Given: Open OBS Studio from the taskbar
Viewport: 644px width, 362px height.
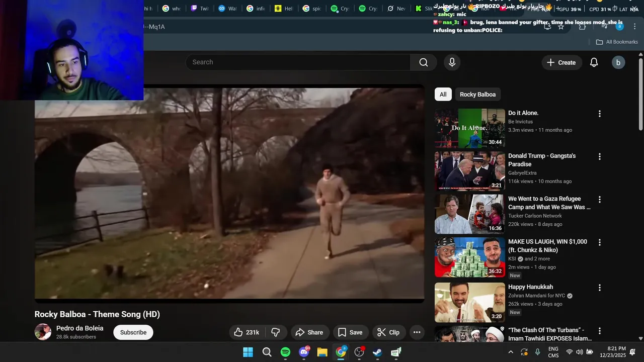Looking at the screenshot, I should pyautogui.click(x=359, y=352).
